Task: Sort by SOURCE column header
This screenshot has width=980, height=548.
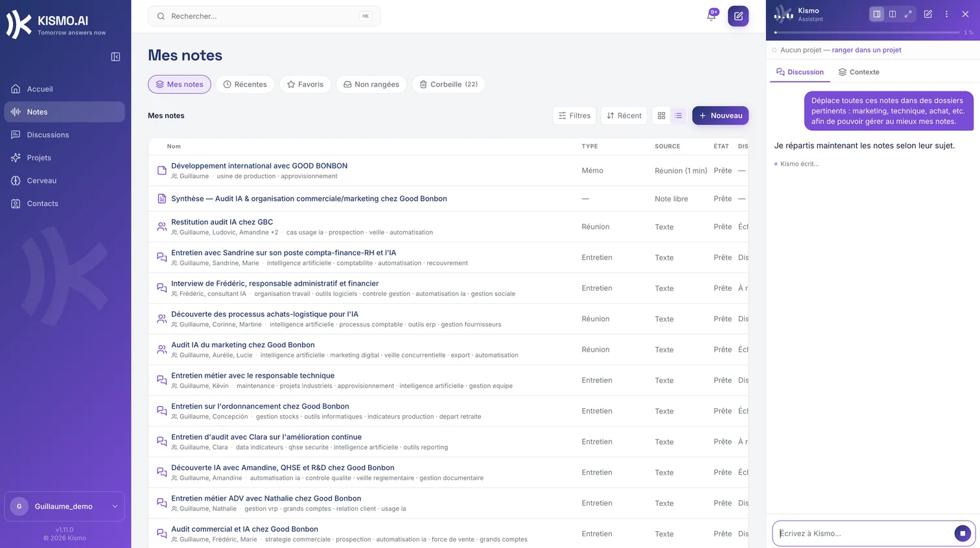Action: coord(668,146)
